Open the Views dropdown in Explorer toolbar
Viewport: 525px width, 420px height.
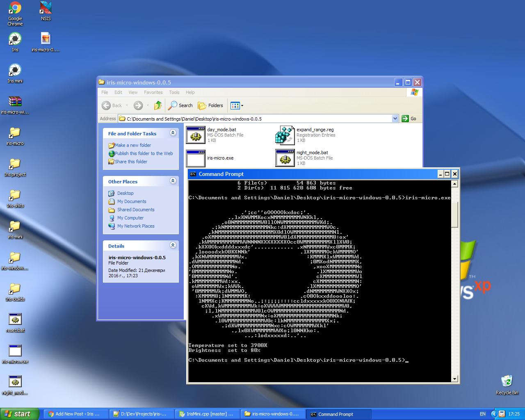pos(237,105)
